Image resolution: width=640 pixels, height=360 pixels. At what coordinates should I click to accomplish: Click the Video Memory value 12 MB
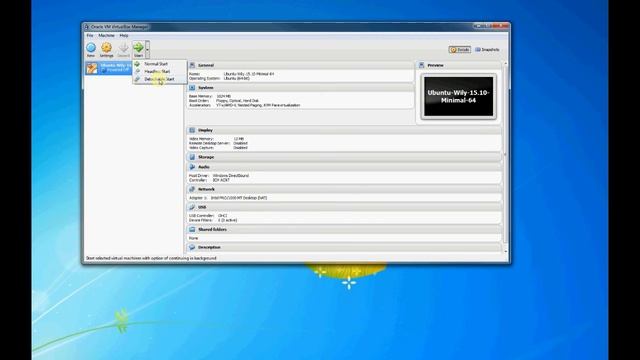tap(239, 139)
